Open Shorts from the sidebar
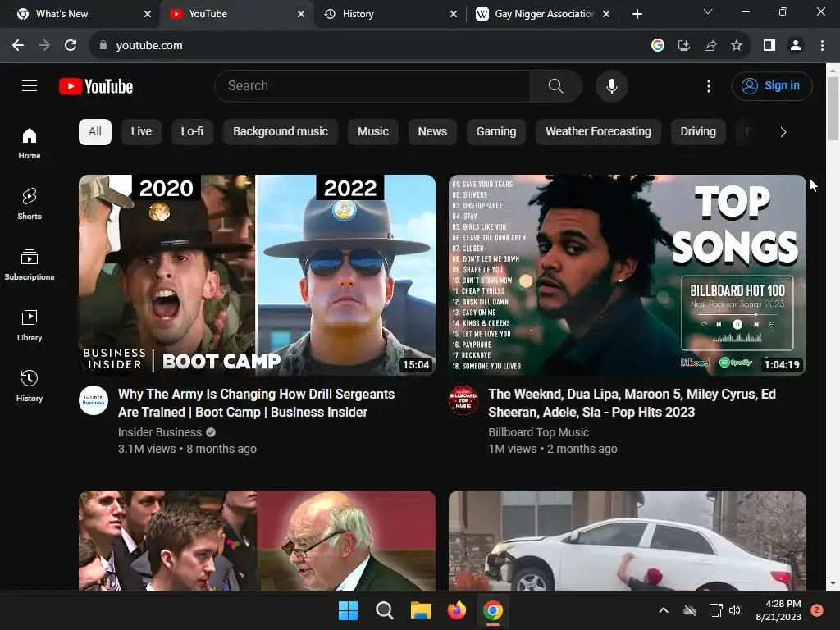 30,204
